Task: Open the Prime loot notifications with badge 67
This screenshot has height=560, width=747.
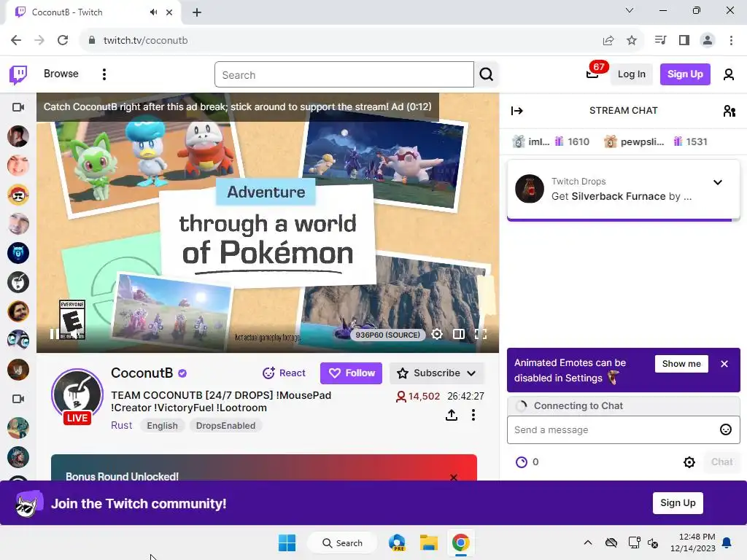Action: [x=592, y=74]
